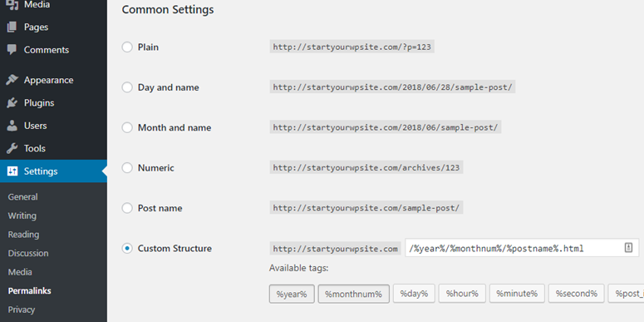644x322 pixels.
Task: Insert the %minute% tag
Action: pos(517,294)
